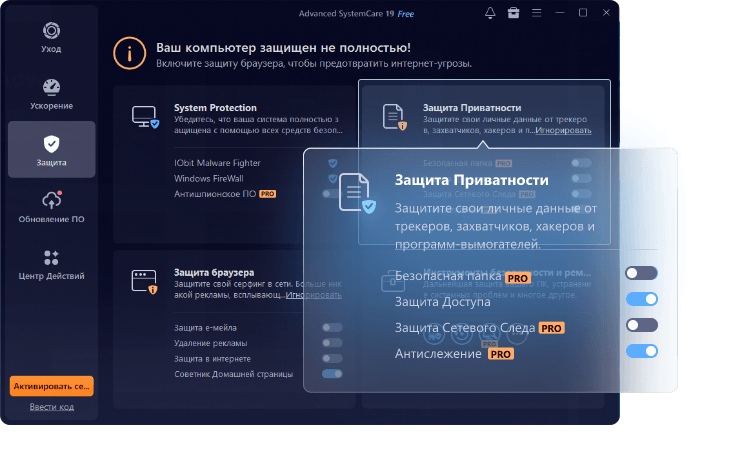729x458 pixels.
Task: Click the Ввести код link
Action: point(52,407)
